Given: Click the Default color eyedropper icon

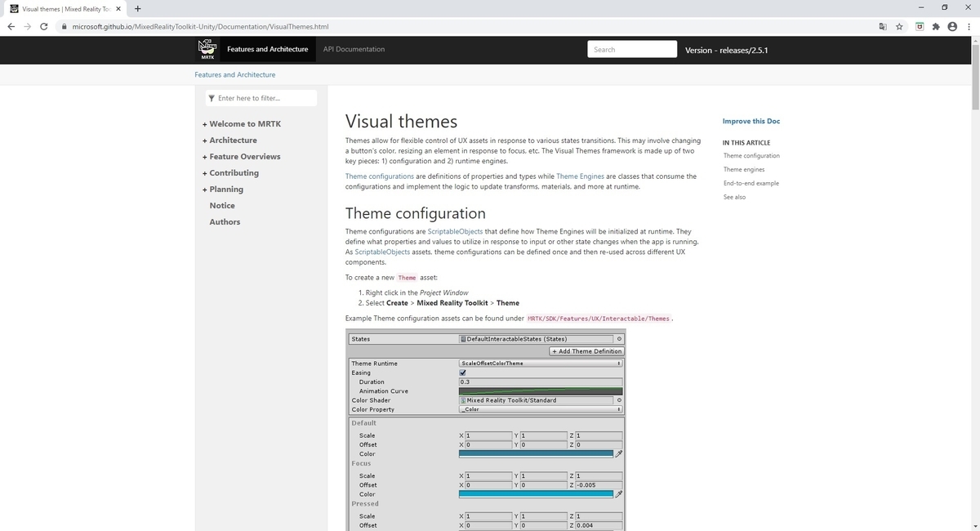Looking at the screenshot, I should pos(619,453).
